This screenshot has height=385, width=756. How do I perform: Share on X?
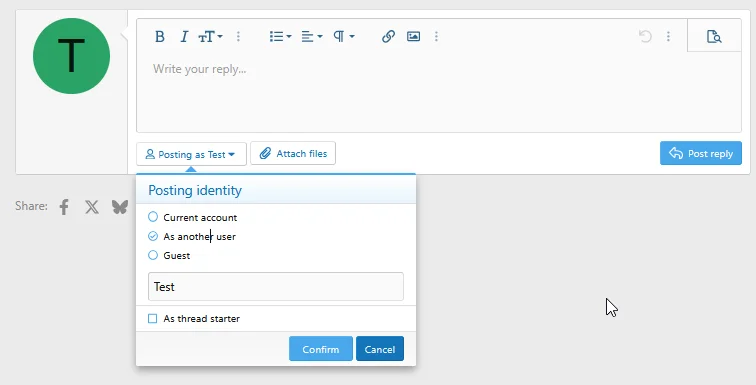click(92, 207)
